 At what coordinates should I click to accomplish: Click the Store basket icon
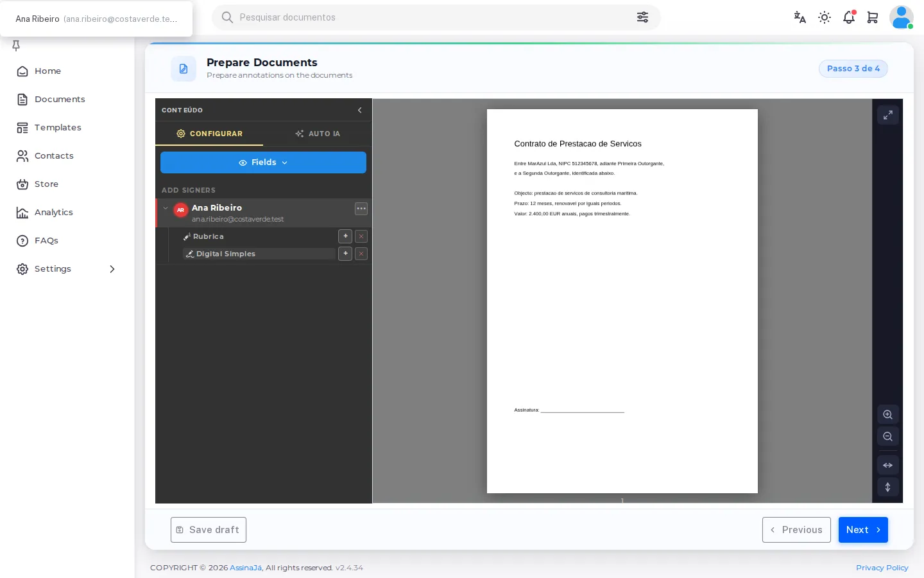(x=22, y=184)
